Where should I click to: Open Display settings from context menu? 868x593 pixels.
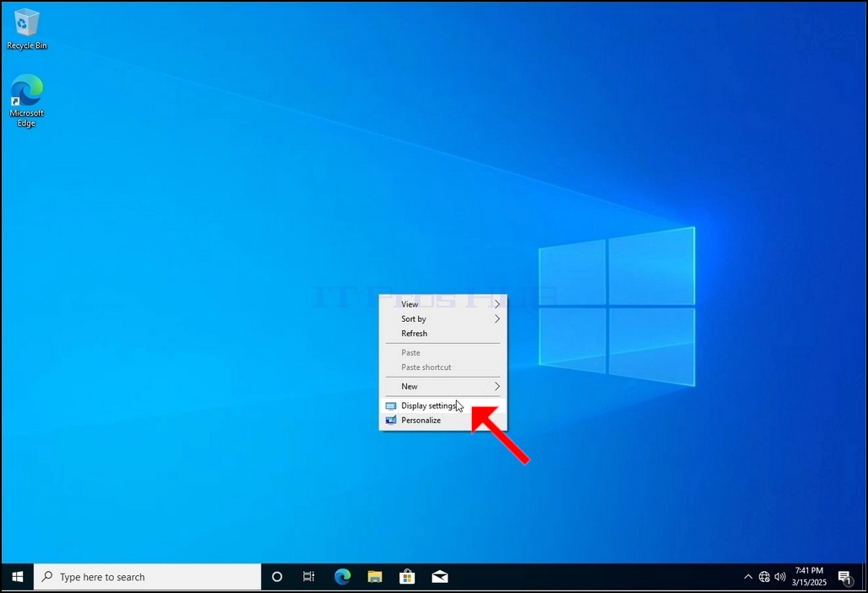tap(442, 405)
